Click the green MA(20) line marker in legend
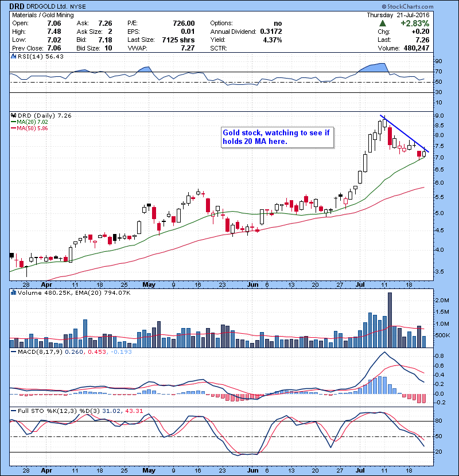459x476 pixels. point(14,122)
